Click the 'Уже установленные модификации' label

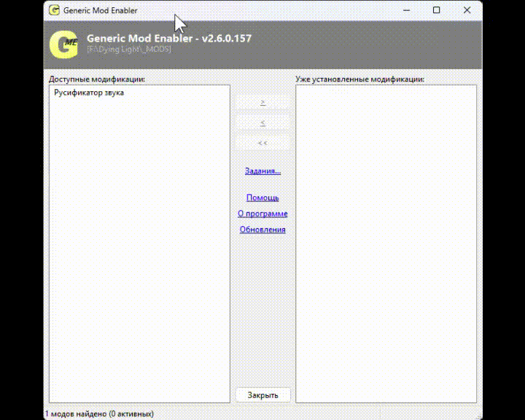(359, 79)
